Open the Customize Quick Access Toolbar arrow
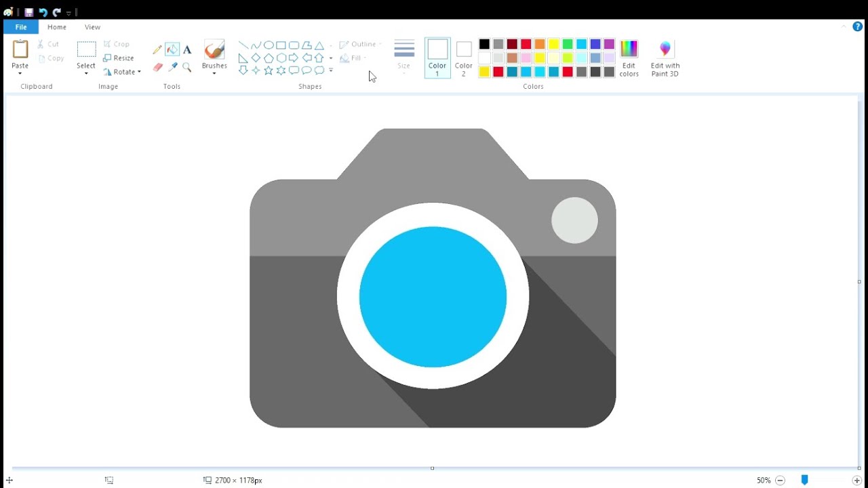 [68, 13]
